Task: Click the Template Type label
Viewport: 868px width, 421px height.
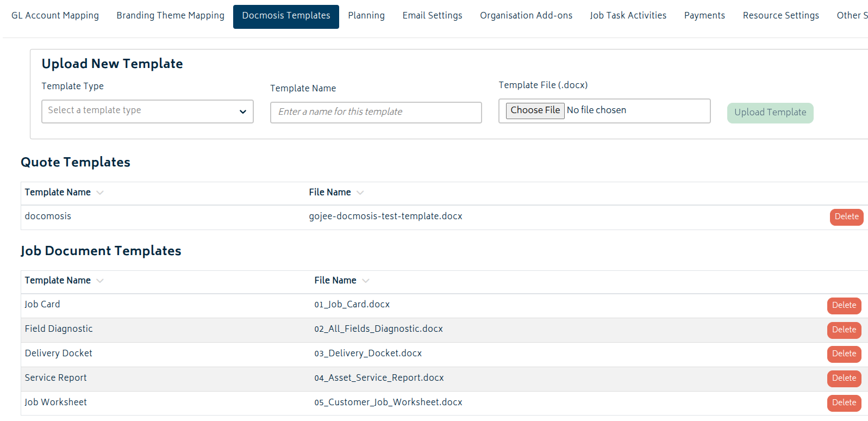Action: [x=72, y=86]
